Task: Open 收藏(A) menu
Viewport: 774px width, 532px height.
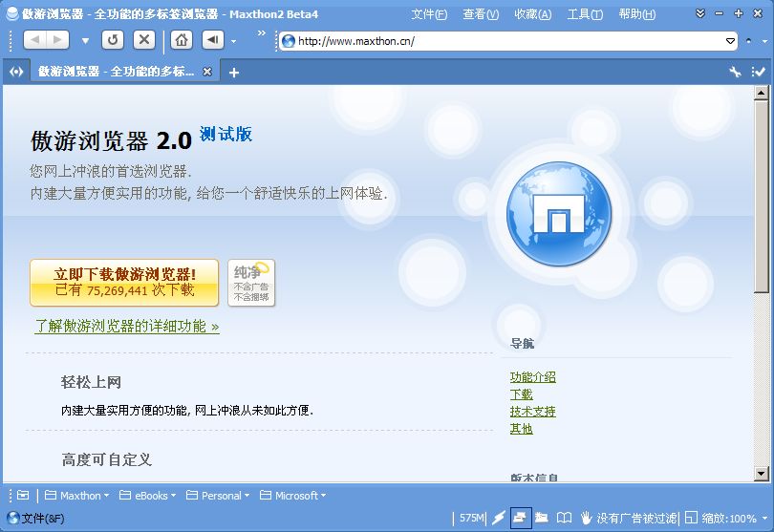Action: click(532, 14)
